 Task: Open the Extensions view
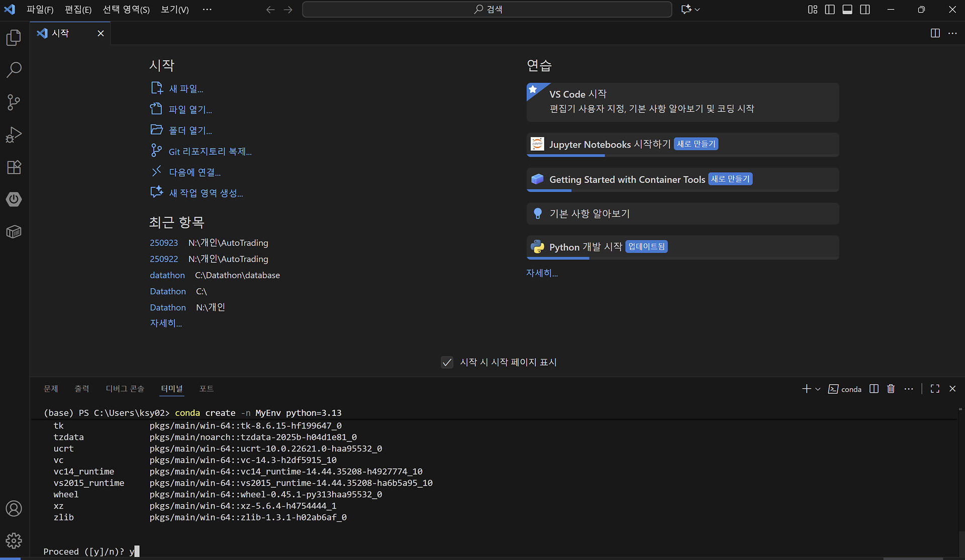click(x=14, y=167)
